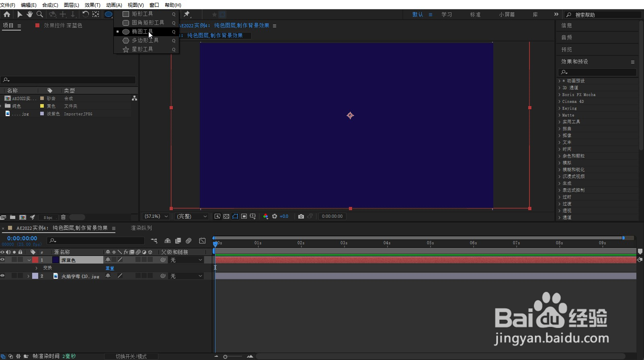
Task: Choose 星形工具 from the shape flyout
Action: point(146,49)
